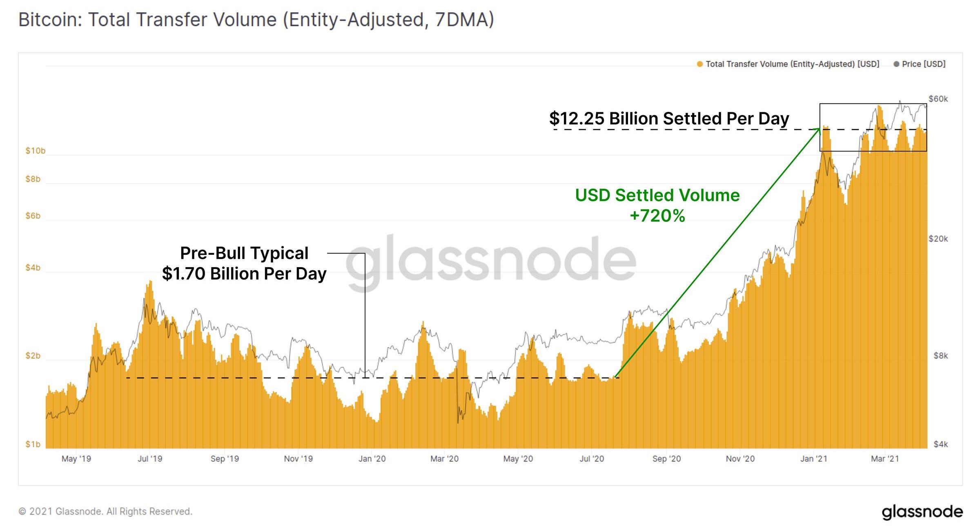
Task: Click the $10b left axis label
Action: click(36, 151)
